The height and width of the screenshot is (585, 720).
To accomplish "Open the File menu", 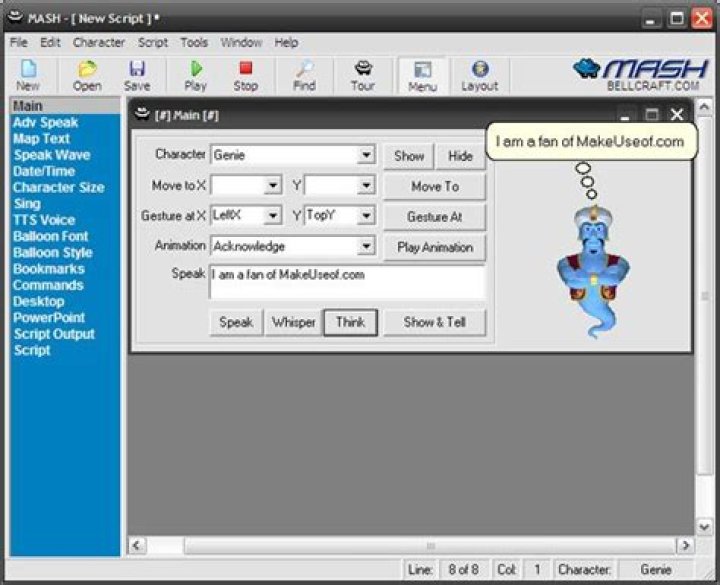I will (19, 43).
